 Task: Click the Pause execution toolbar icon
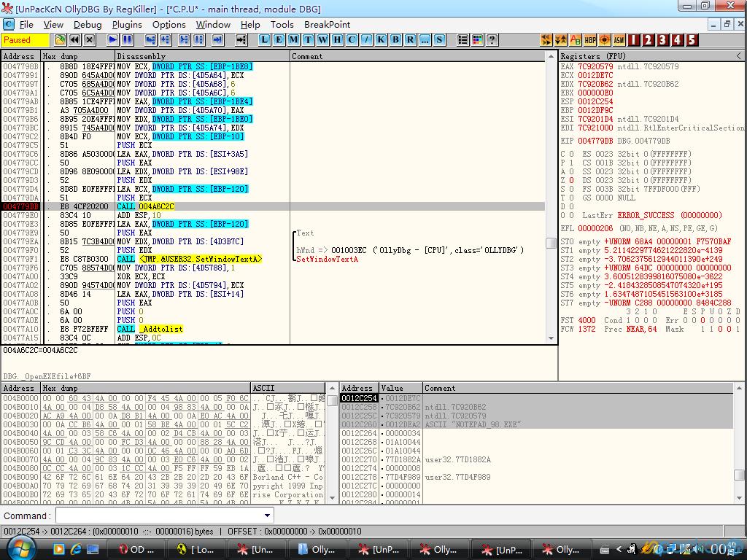[127, 39]
